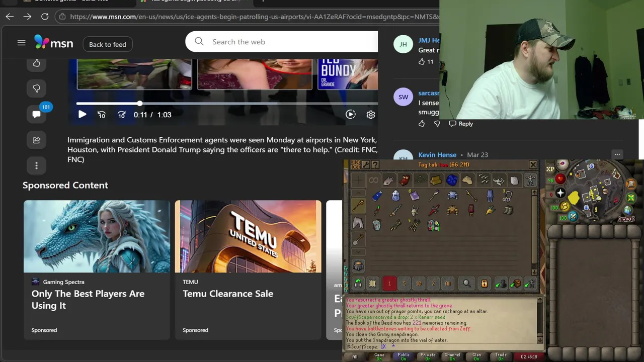644x362 pixels.
Task: Open Only The Best Players sponsored card
Action: click(x=97, y=269)
